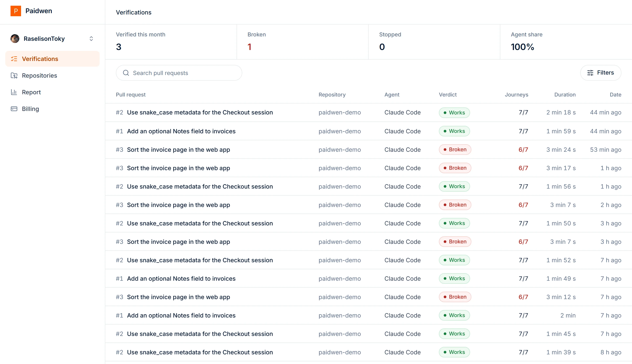
Task: Click the 1 min 45 s duration cell
Action: coord(561,334)
